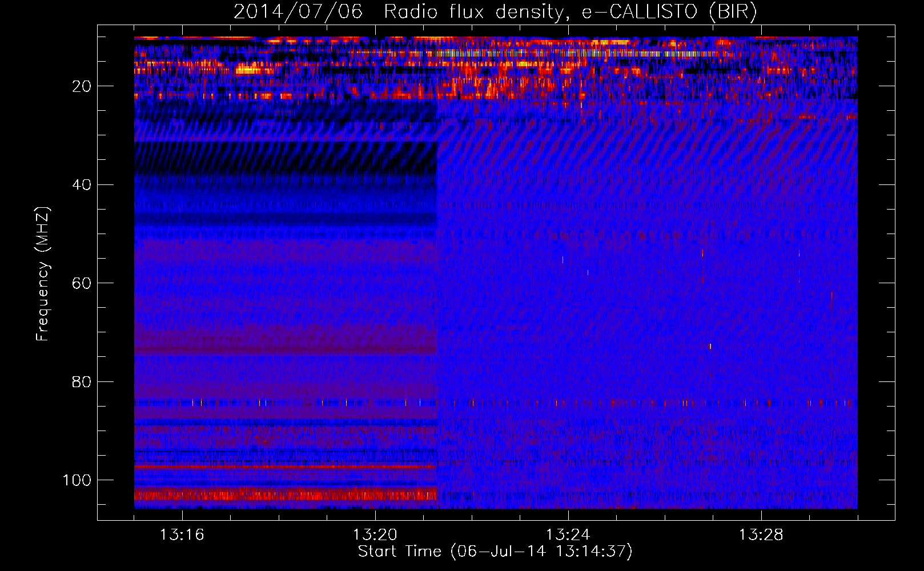This screenshot has height=571, width=924.
Task: Click the 'Start Time (06-Jul-14 13:14:37)' label
Action: tap(495, 552)
